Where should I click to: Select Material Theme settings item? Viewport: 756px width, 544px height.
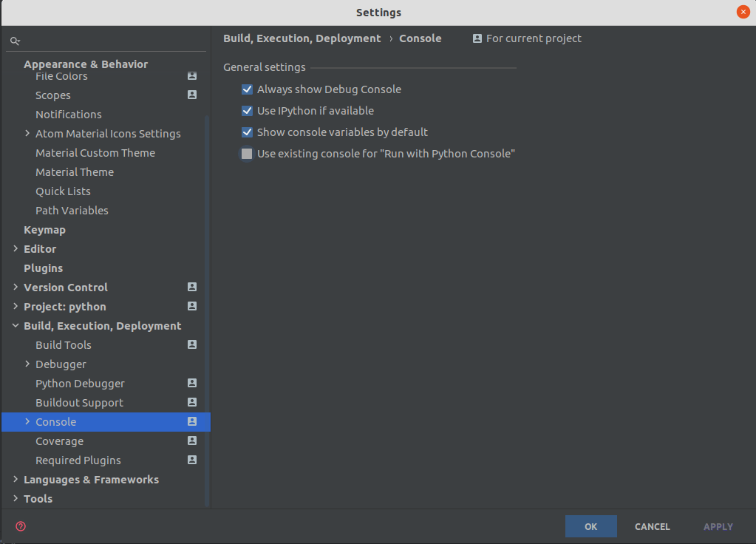(x=75, y=172)
